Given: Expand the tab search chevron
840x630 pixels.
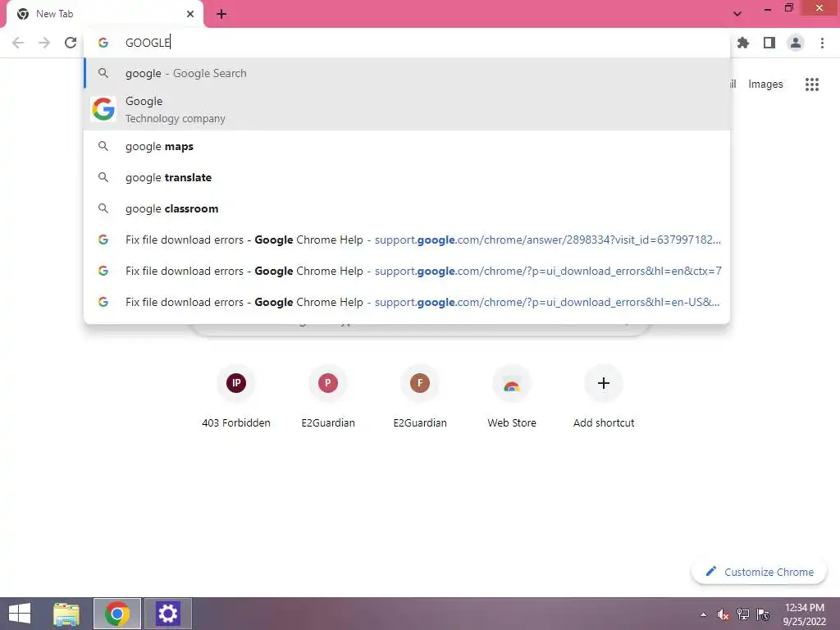Looking at the screenshot, I should (x=737, y=14).
